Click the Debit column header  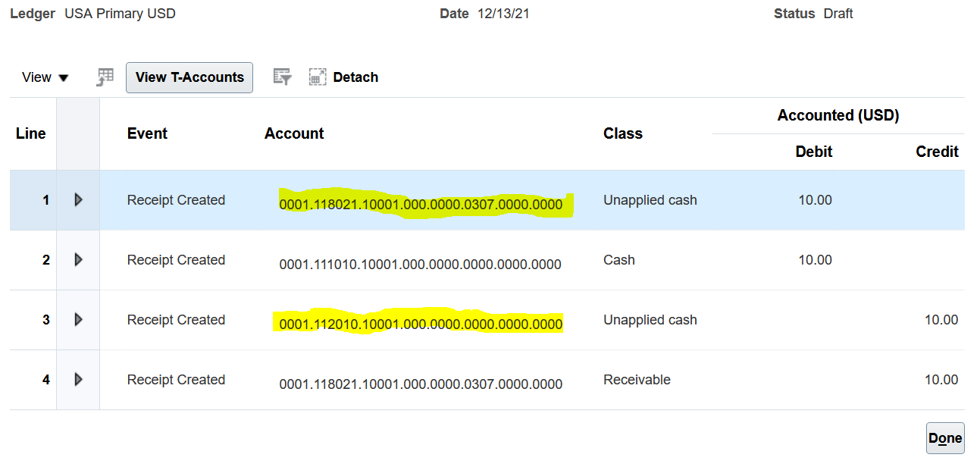coord(813,151)
